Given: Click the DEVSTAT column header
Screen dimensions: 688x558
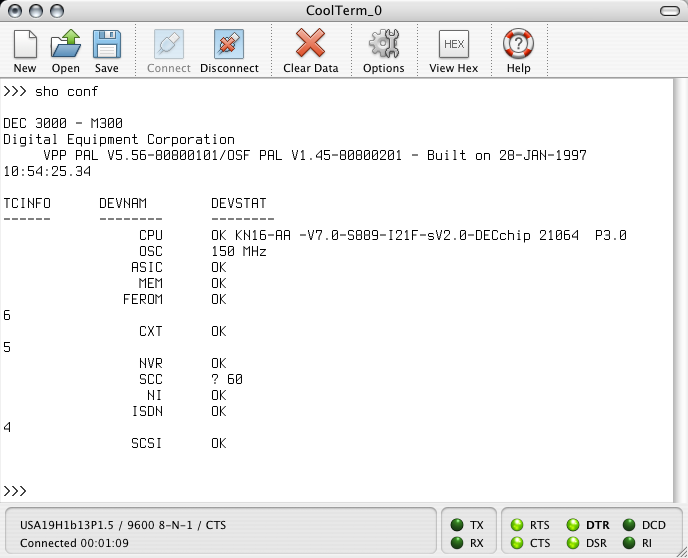Looking at the screenshot, I should 239,203.
